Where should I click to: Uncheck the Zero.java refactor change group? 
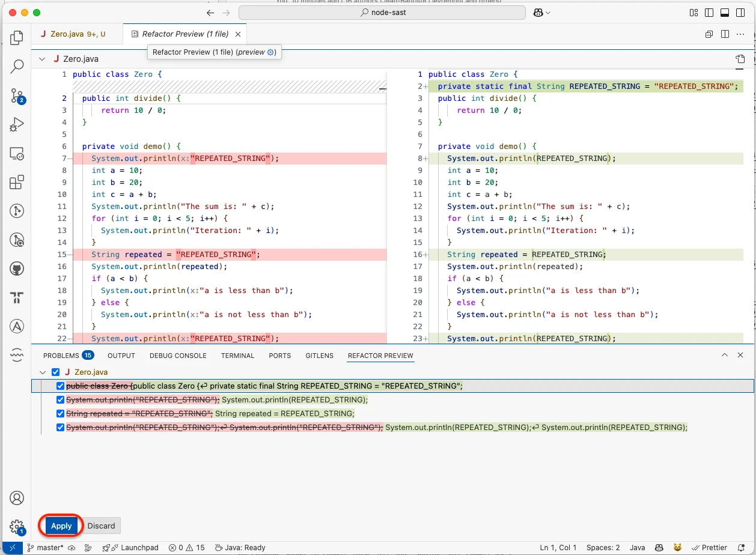pyautogui.click(x=55, y=372)
